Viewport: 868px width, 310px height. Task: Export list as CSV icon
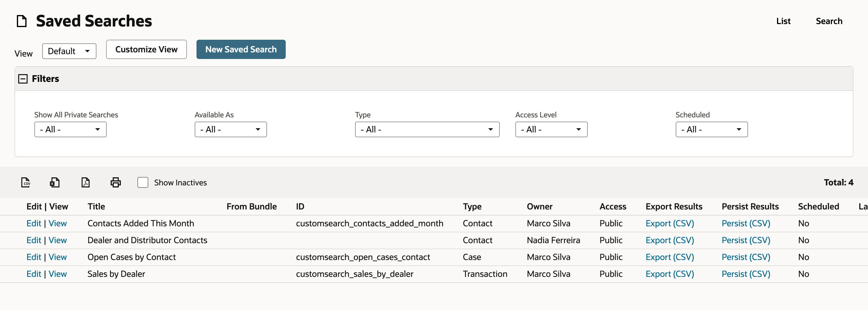point(26,182)
